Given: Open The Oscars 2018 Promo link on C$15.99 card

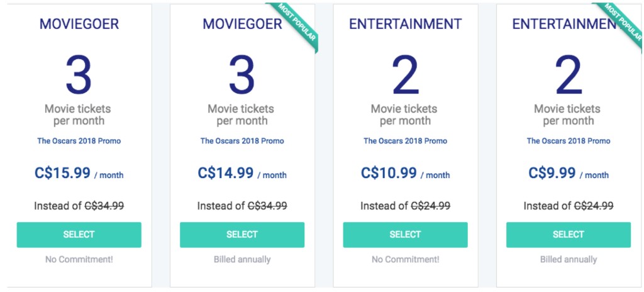Looking at the screenshot, I should pos(79,141).
